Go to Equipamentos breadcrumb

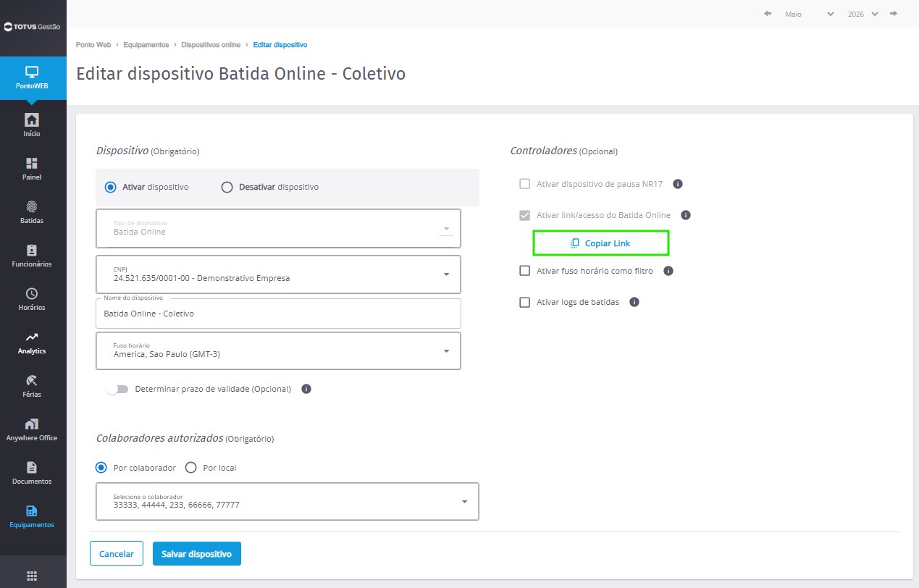point(146,45)
